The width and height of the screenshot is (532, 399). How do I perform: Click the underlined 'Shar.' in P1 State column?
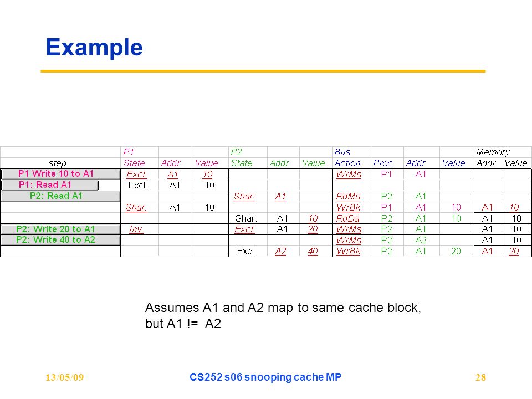[136, 207]
